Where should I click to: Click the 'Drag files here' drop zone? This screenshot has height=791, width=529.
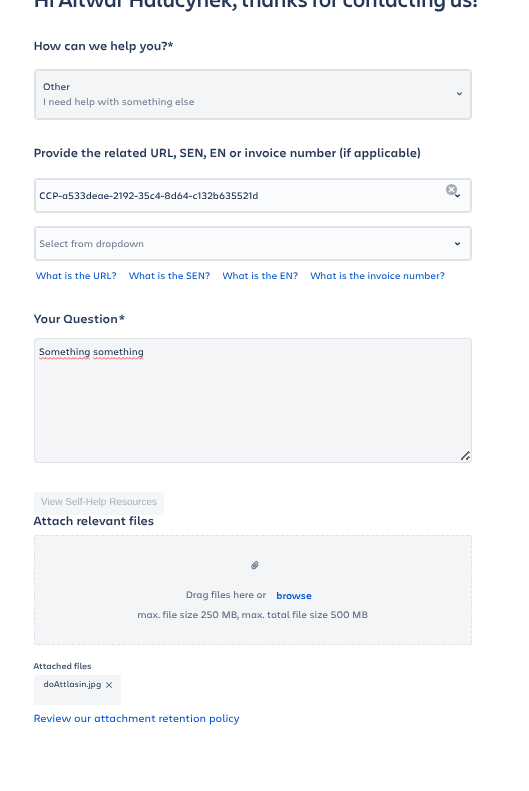(x=253, y=590)
